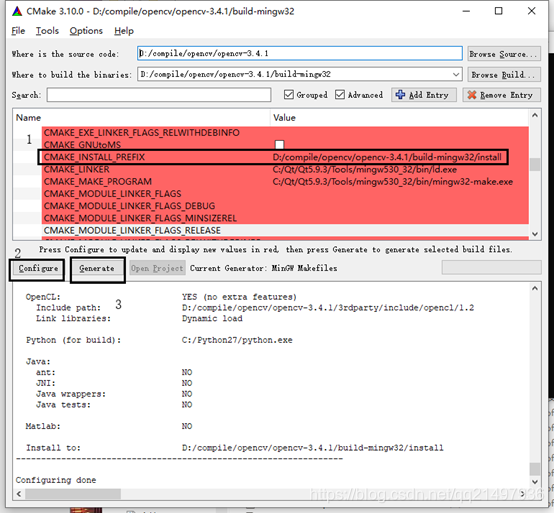This screenshot has height=513, width=554.
Task: Tick the CMAKE_GNUtoMS value checkbox
Action: pyautogui.click(x=279, y=145)
